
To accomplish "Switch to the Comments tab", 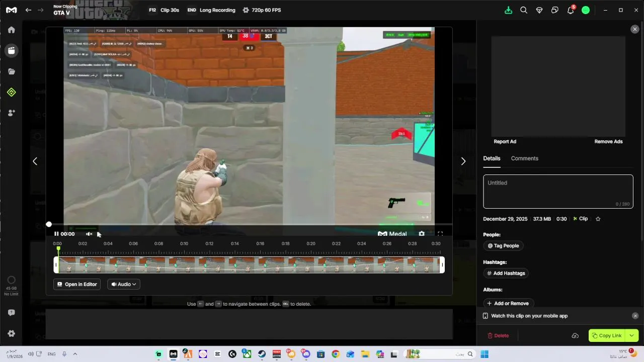I will 525,158.
